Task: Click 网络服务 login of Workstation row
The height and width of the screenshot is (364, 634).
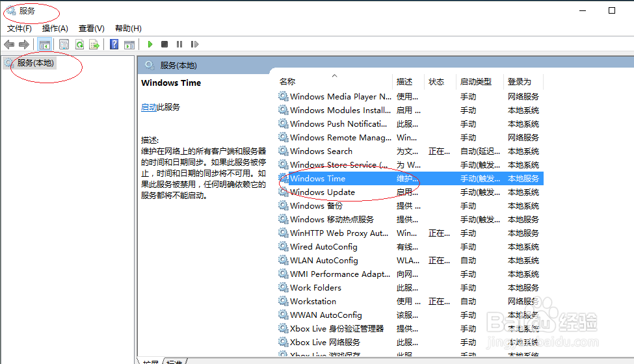Action: tap(523, 302)
